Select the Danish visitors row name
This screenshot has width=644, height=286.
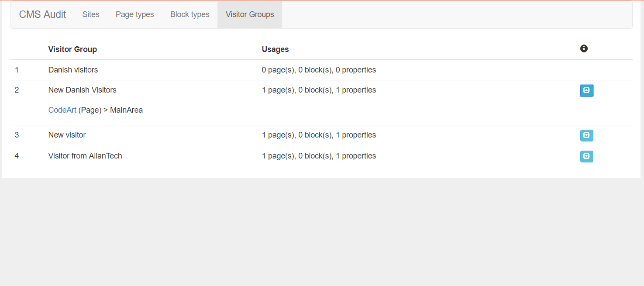tap(73, 70)
